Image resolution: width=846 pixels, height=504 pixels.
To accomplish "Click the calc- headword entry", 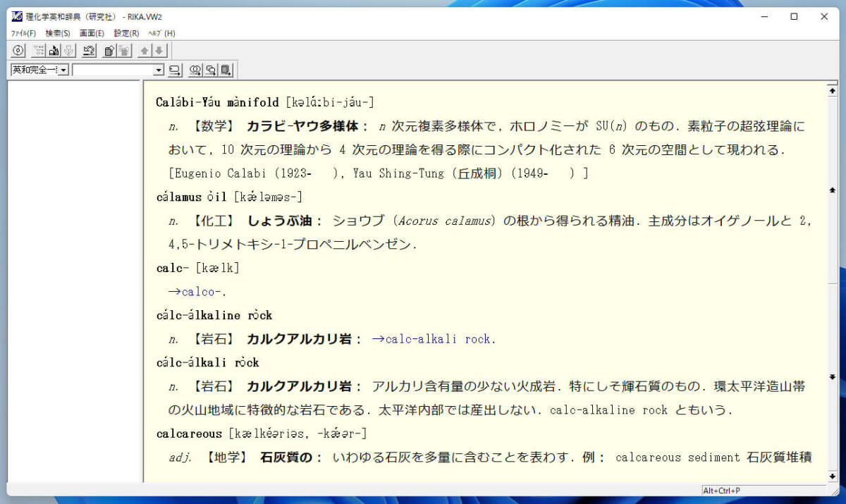I will (172, 268).
